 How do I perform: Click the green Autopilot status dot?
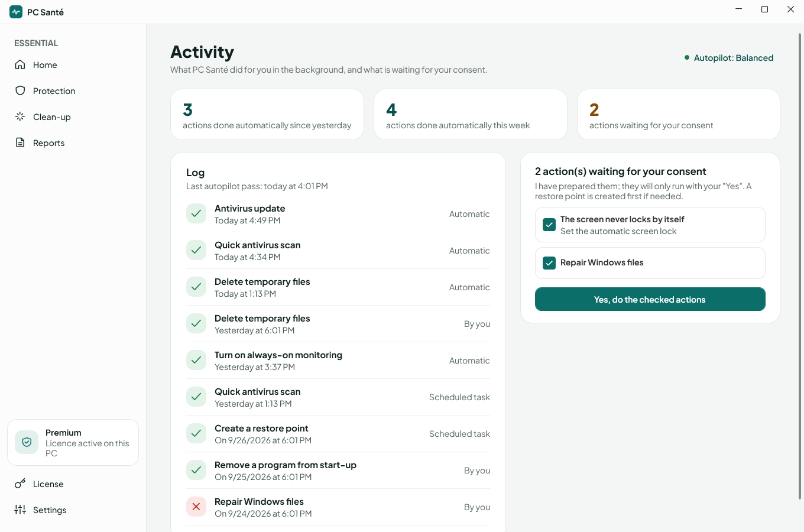[x=687, y=57]
